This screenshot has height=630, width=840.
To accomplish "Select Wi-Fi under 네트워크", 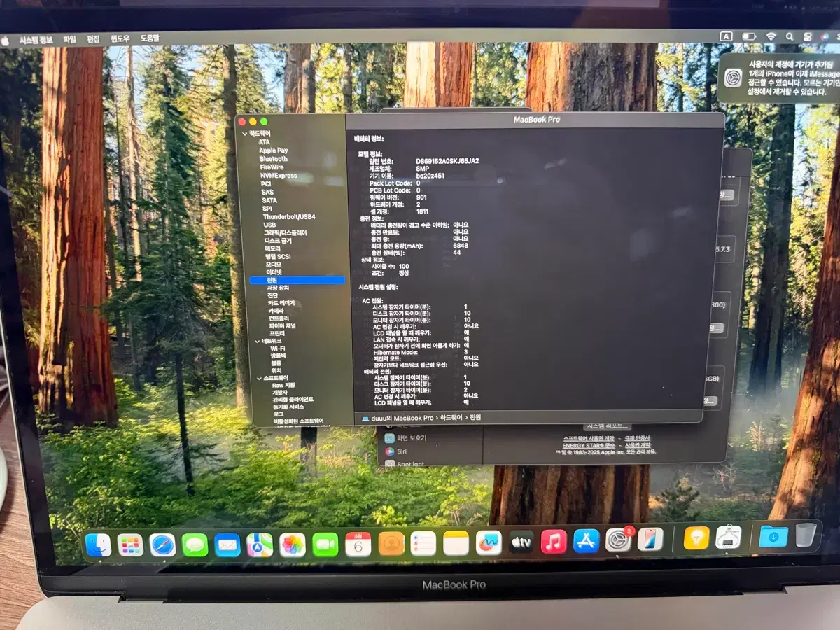I will pyautogui.click(x=278, y=349).
